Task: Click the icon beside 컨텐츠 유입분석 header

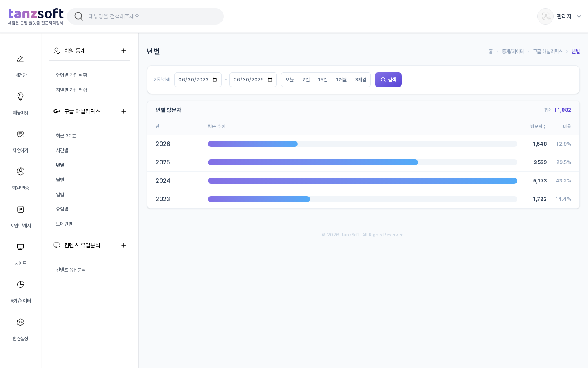Action: (57, 245)
